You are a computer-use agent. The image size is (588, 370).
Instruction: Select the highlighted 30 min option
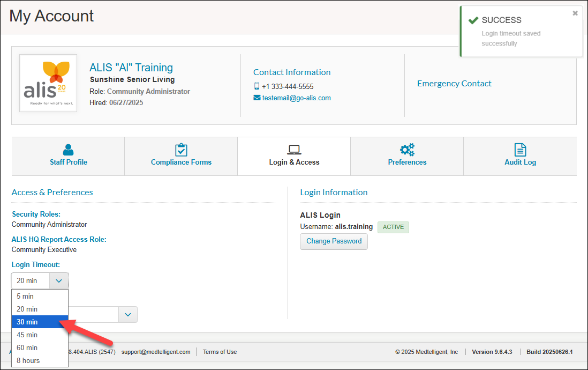(x=40, y=322)
